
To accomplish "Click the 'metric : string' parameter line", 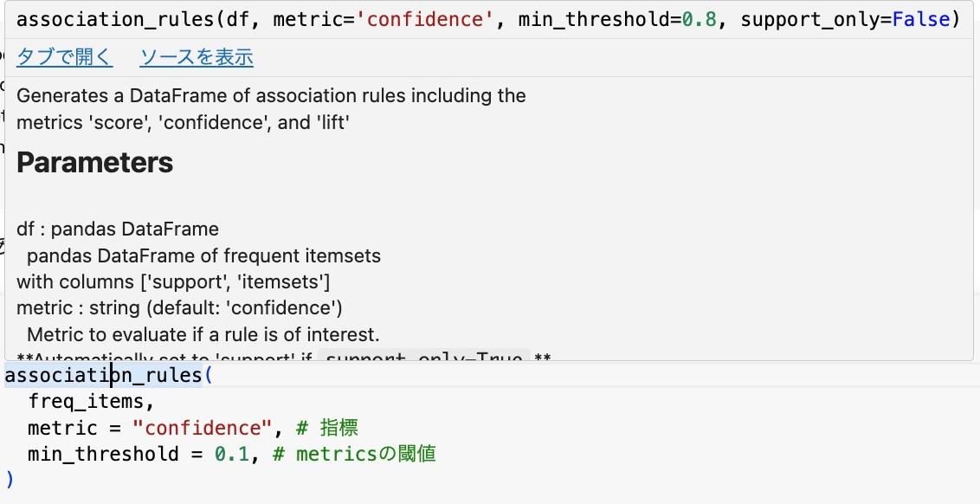I will pos(179,307).
